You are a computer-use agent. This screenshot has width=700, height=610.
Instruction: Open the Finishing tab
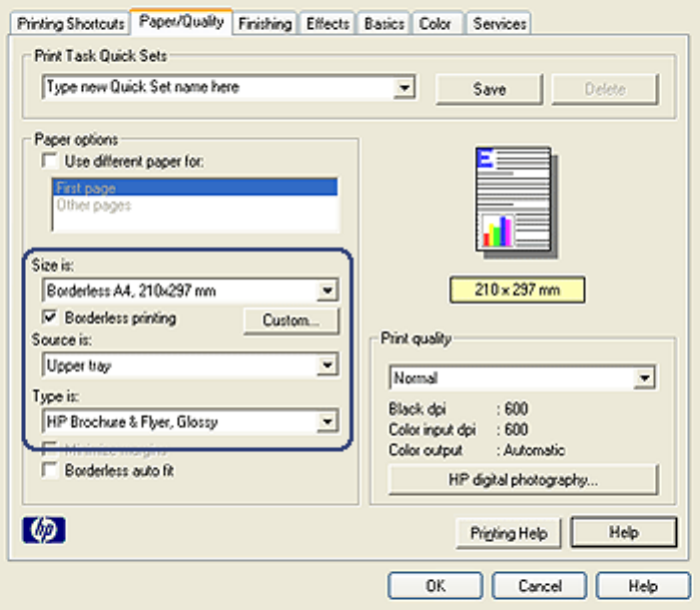[265, 24]
